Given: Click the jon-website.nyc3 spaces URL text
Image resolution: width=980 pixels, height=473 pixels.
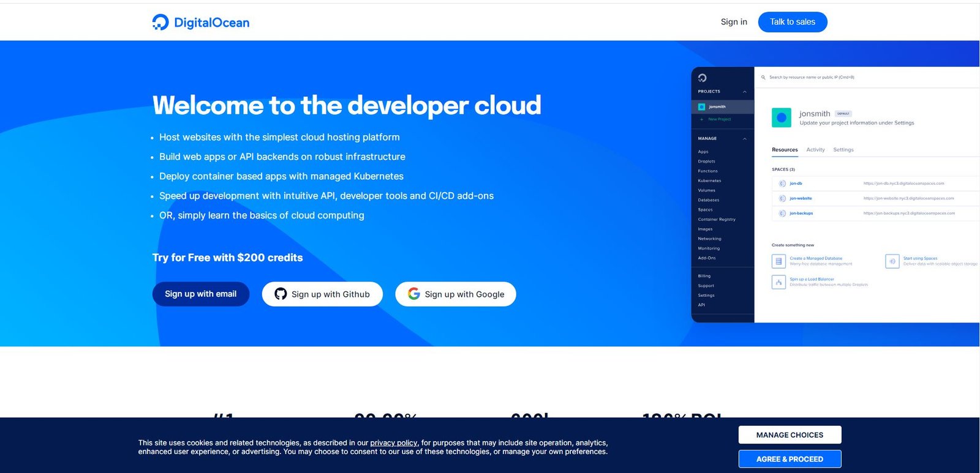Looking at the screenshot, I should click(x=908, y=198).
